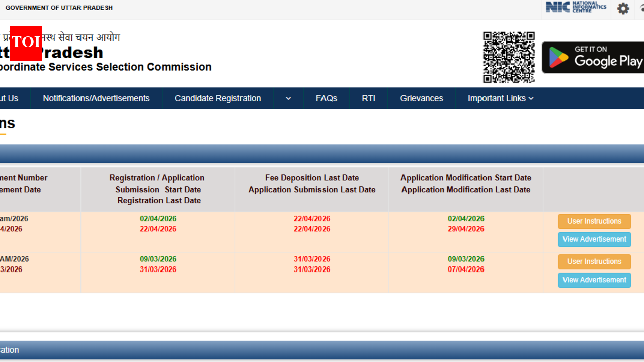This screenshot has height=362, width=644.
Task: Expand the chevron dropdown after Candidate Registration
Action: [x=288, y=98]
